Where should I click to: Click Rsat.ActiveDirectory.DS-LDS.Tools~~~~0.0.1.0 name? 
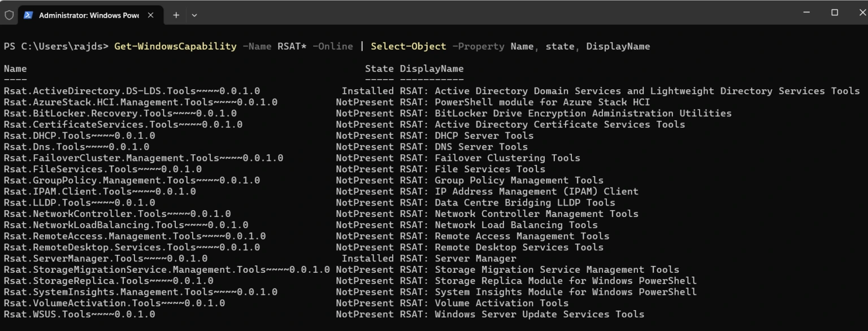click(x=132, y=91)
